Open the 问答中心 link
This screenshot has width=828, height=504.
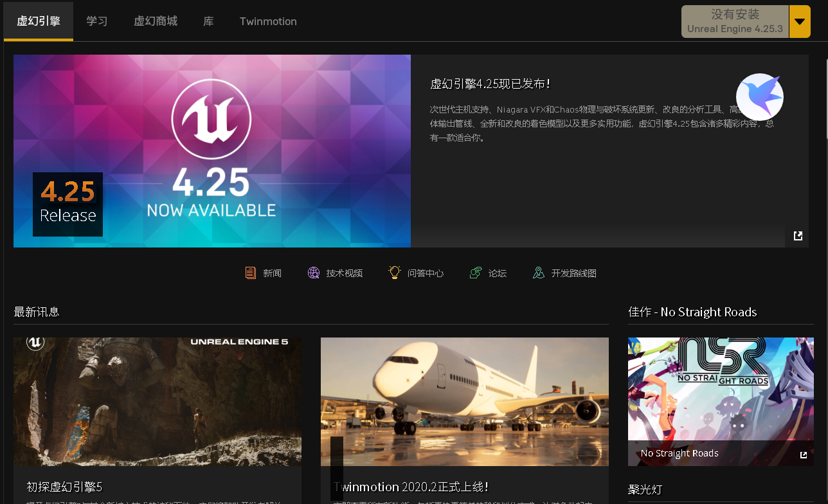point(426,273)
